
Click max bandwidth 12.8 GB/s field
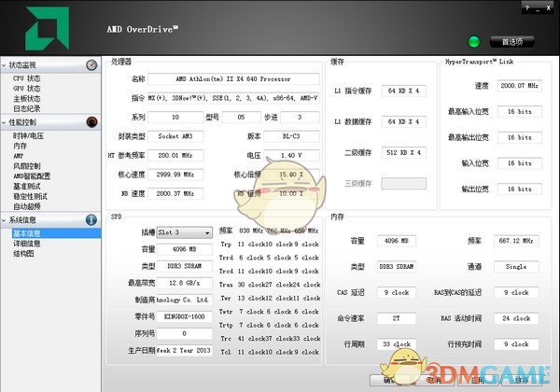[x=184, y=283]
